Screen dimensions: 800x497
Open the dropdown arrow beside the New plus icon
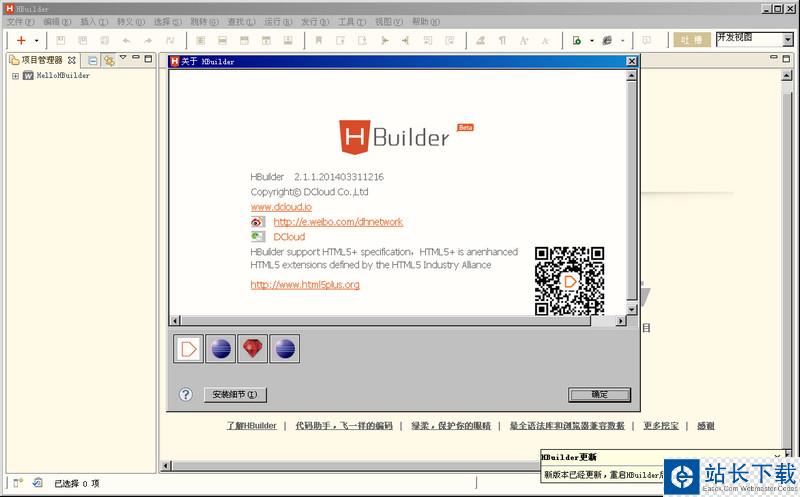pos(37,41)
